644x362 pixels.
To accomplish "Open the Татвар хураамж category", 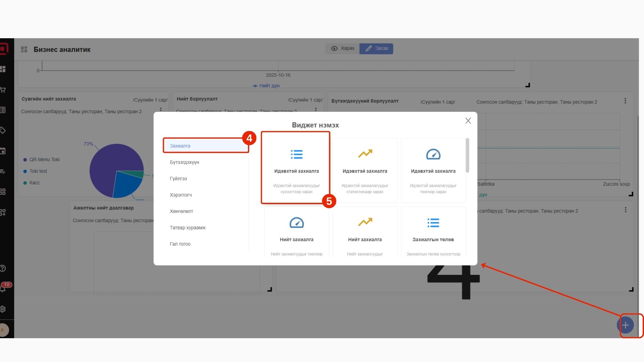I will click(x=187, y=228).
